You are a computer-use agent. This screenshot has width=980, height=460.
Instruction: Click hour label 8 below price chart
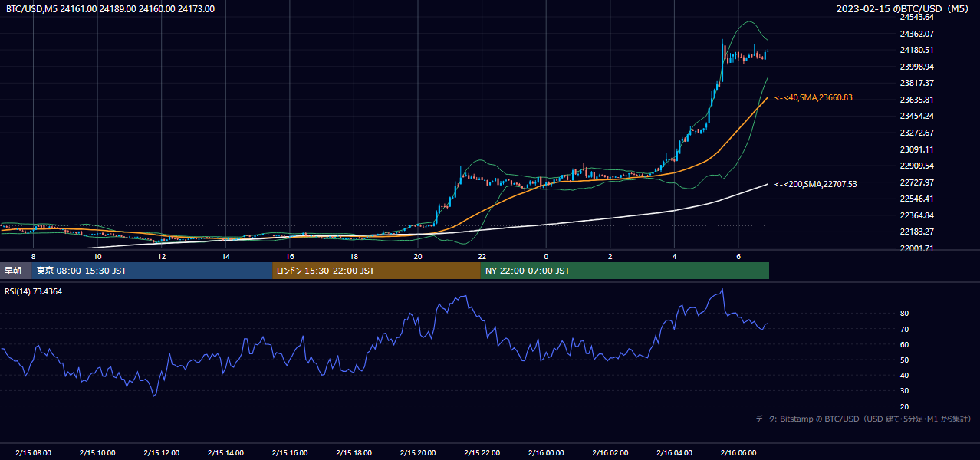tap(33, 256)
